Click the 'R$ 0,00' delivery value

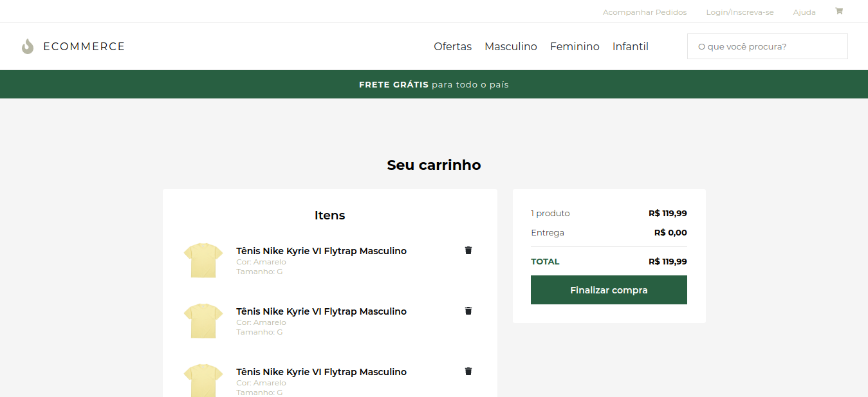click(x=670, y=233)
